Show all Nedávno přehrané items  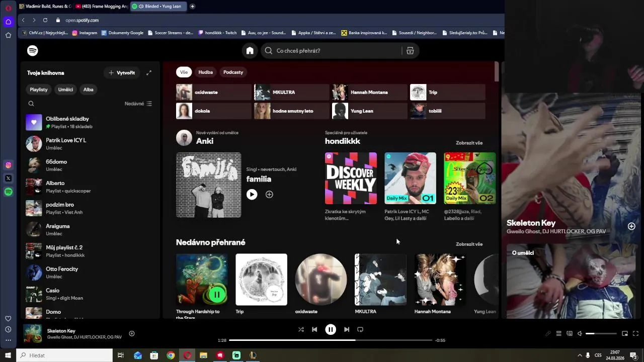pyautogui.click(x=469, y=244)
